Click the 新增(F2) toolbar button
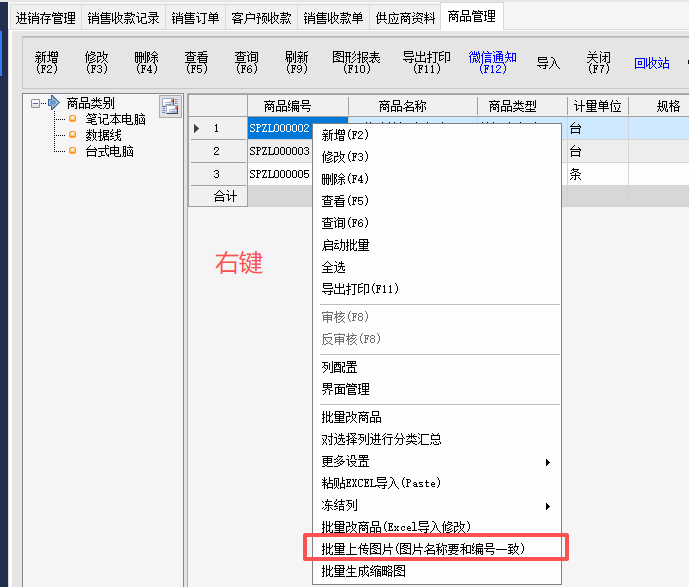 click(47, 63)
